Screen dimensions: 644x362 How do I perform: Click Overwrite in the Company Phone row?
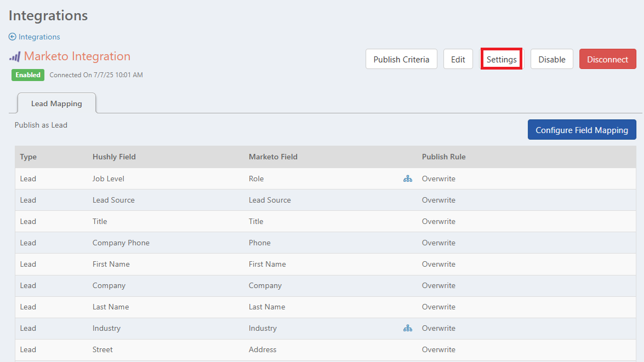(438, 243)
